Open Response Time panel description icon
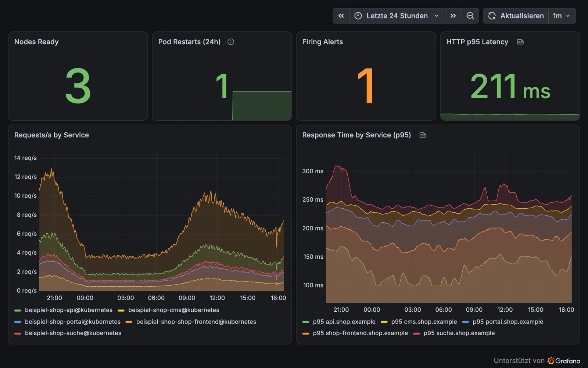The image size is (588, 368). point(423,135)
